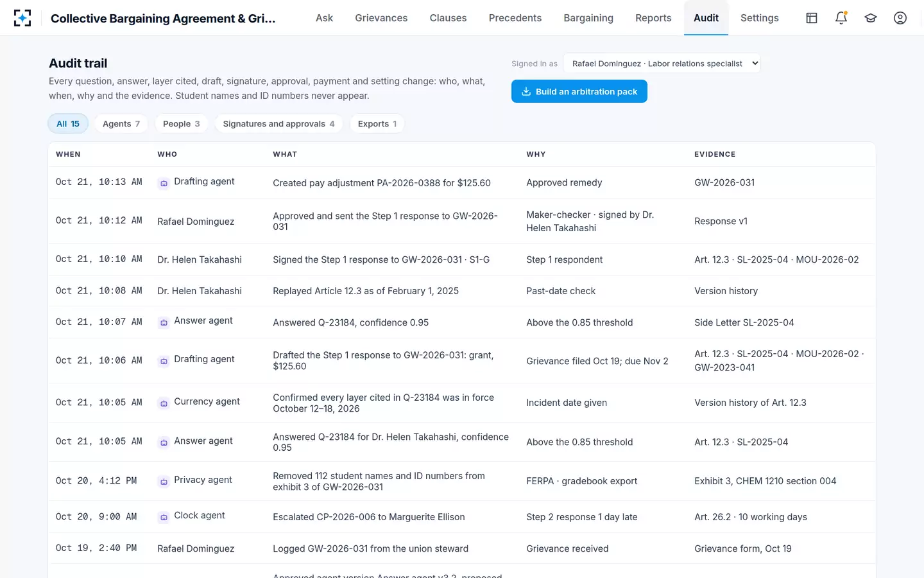924x578 pixels.
Task: Open the user account icon
Action: 900,18
